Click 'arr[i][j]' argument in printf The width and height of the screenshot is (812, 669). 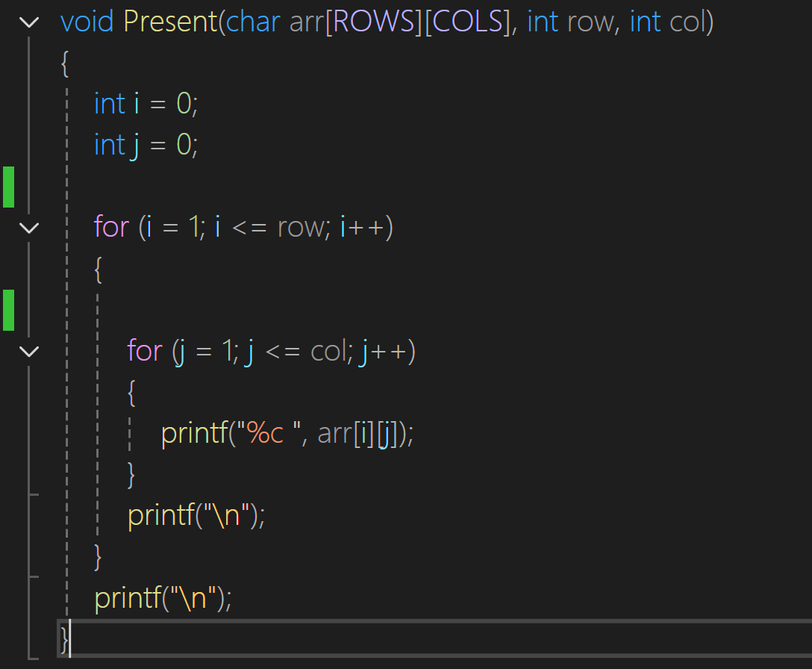coord(357,433)
